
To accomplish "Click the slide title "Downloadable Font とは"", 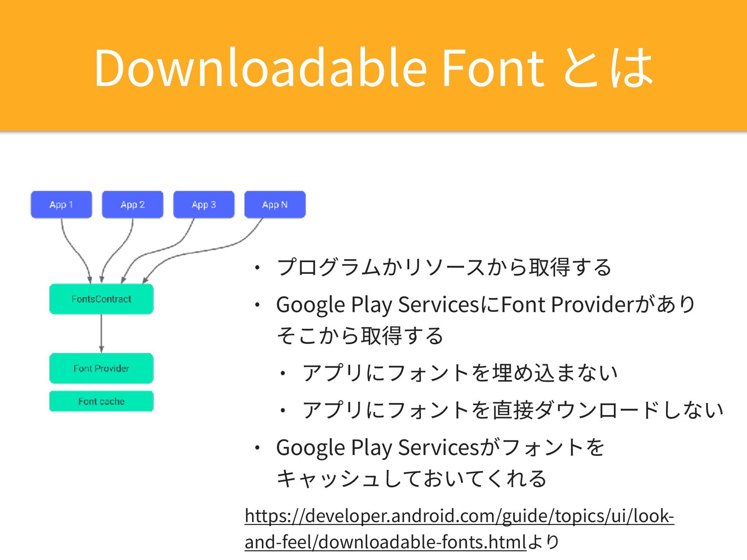I will click(374, 67).
